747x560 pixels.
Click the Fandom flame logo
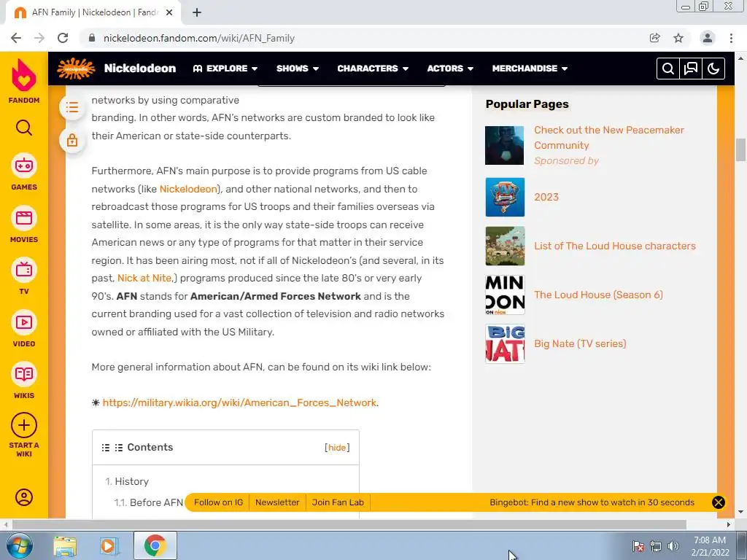[x=24, y=75]
